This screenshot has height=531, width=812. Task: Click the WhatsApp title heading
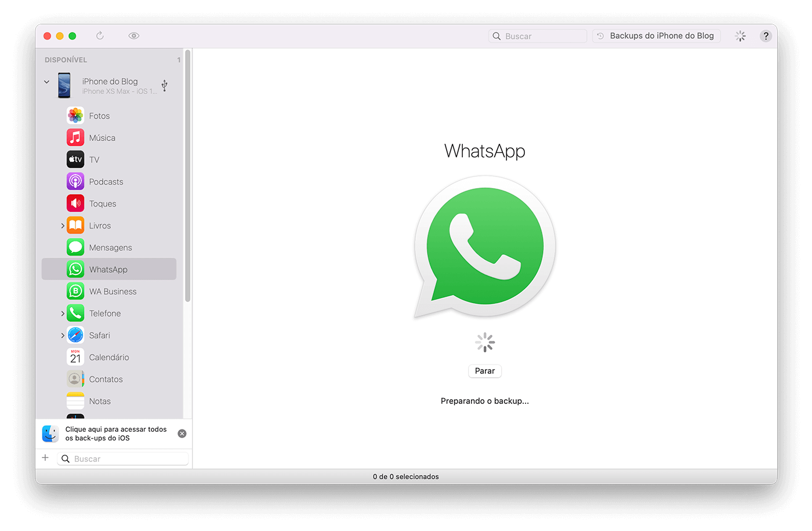[485, 151]
